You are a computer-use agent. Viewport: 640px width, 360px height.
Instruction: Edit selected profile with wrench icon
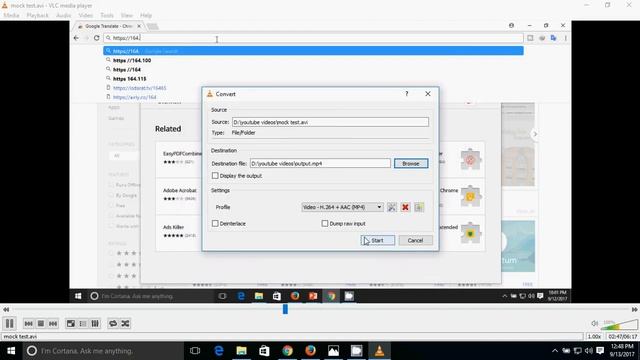point(391,207)
